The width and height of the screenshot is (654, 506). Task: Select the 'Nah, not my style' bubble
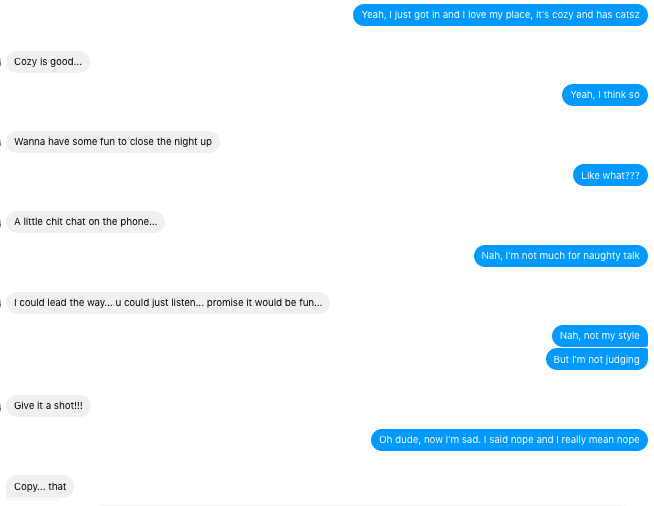(x=600, y=336)
